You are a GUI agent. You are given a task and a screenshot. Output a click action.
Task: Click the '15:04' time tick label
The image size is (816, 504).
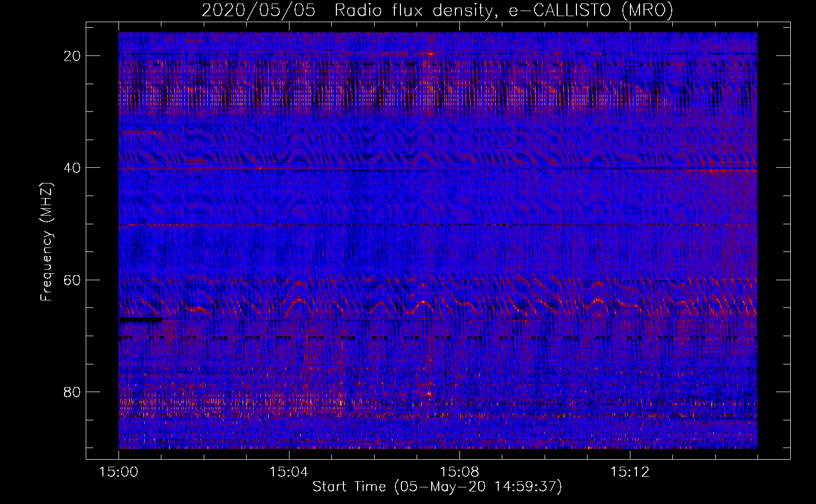[x=289, y=472]
